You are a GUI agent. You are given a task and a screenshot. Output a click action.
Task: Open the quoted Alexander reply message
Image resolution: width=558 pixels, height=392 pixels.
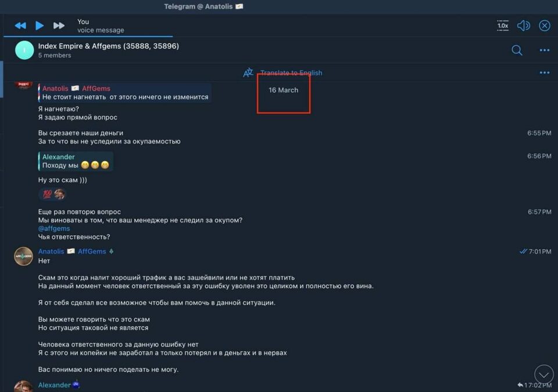[x=76, y=161]
